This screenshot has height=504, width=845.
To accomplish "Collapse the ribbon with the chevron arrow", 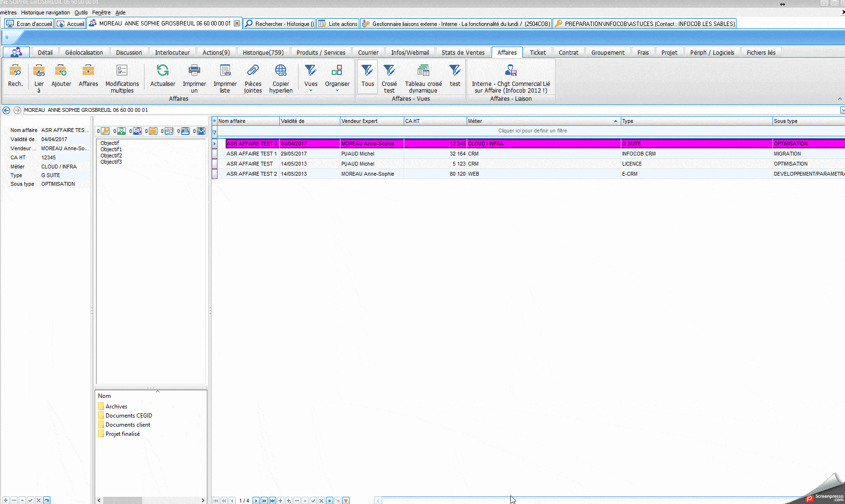I will tap(840, 99).
